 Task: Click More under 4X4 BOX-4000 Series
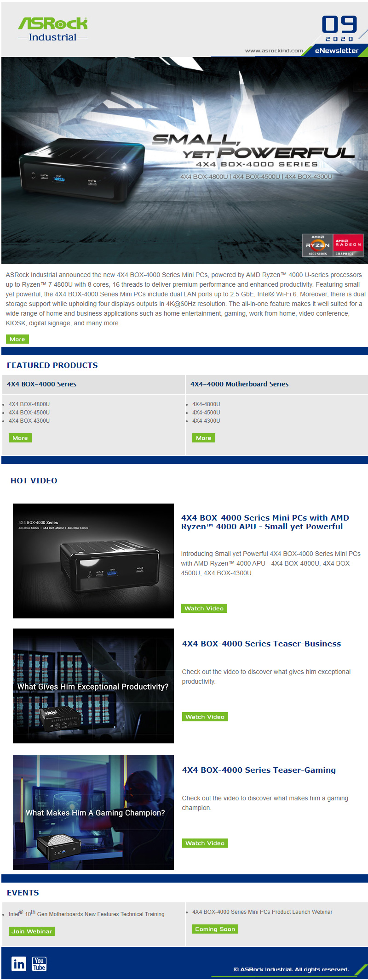[20, 438]
